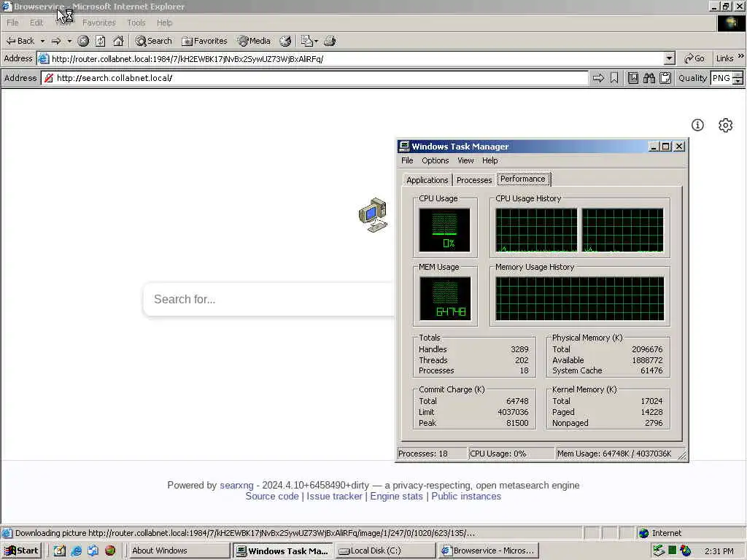The image size is (747, 560).
Task: Click the Quality PNG field
Action: coord(721,78)
